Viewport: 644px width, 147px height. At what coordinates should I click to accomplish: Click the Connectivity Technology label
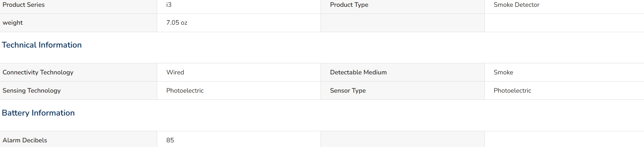[38, 72]
